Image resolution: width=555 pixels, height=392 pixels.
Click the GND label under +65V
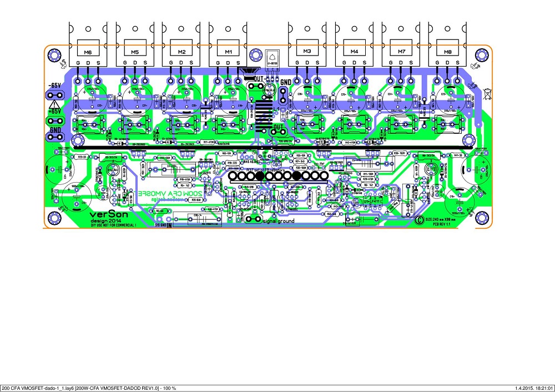tap(55, 130)
